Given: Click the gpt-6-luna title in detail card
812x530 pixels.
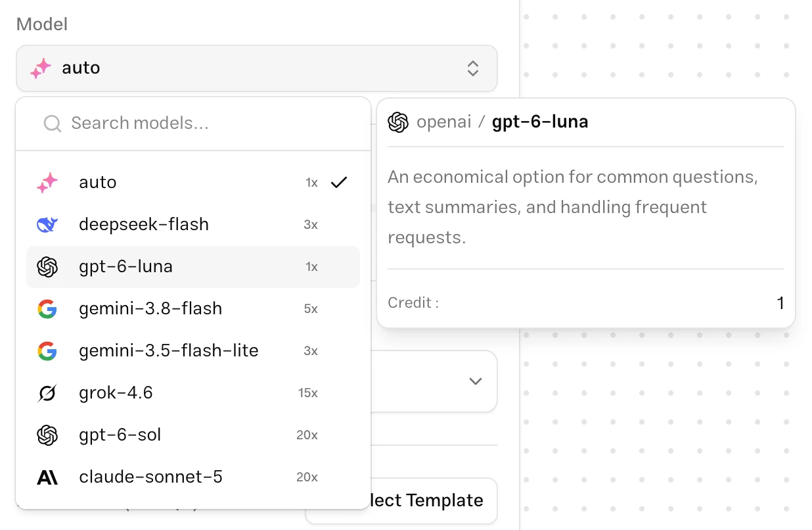Looking at the screenshot, I should click(540, 122).
